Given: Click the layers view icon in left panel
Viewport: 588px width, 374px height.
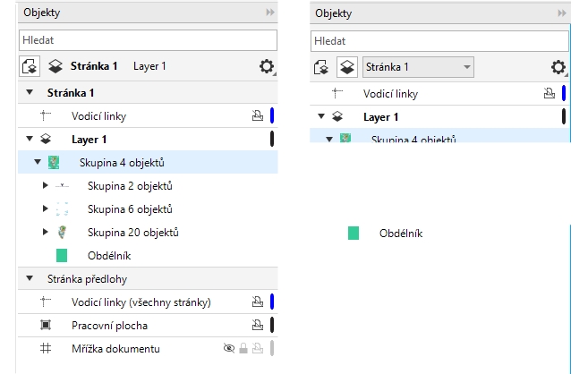Looking at the screenshot, I should [x=55, y=66].
